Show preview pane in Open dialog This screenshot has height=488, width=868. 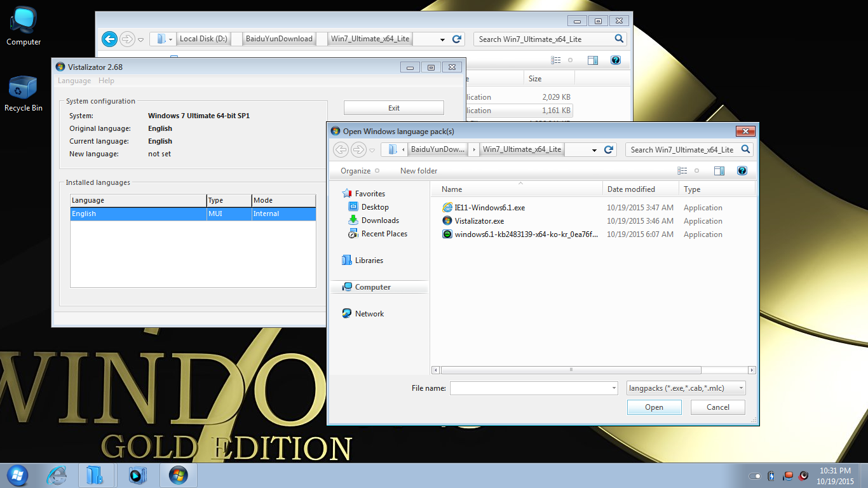(x=719, y=171)
